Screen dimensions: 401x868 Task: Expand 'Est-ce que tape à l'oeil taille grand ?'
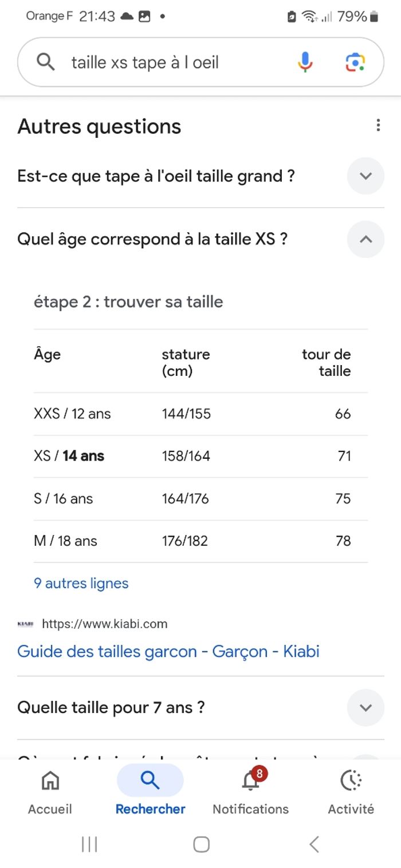click(365, 176)
